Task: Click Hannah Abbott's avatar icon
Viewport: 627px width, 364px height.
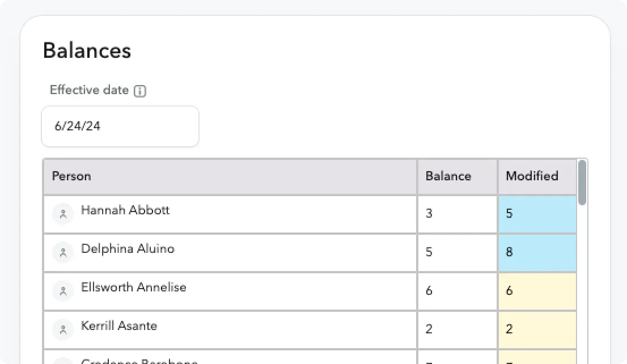Action: tap(63, 214)
